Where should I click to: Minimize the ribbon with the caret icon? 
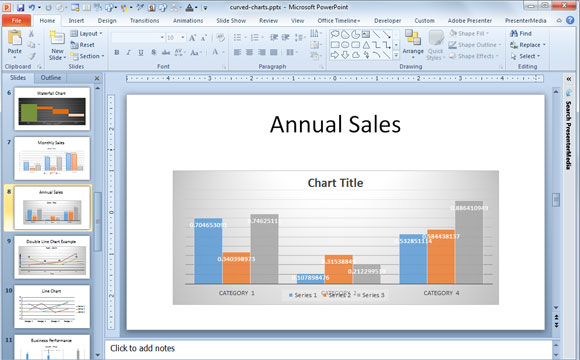(559, 21)
